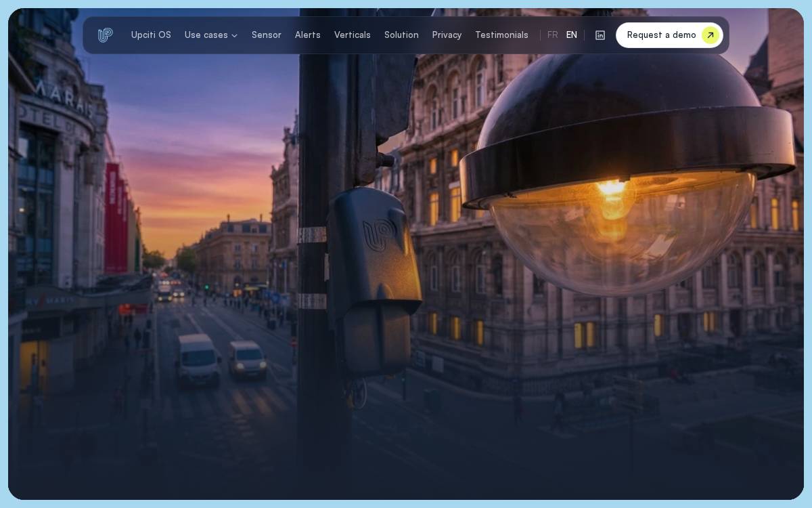Go to the Sensor section
The height and width of the screenshot is (508, 812).
click(267, 35)
